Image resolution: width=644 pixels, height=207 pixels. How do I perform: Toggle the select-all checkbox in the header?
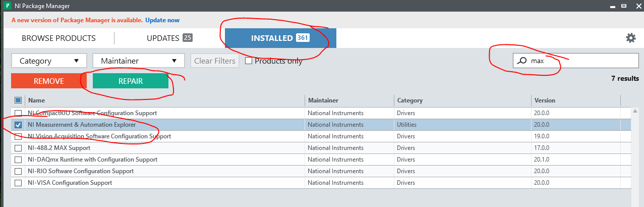18,100
